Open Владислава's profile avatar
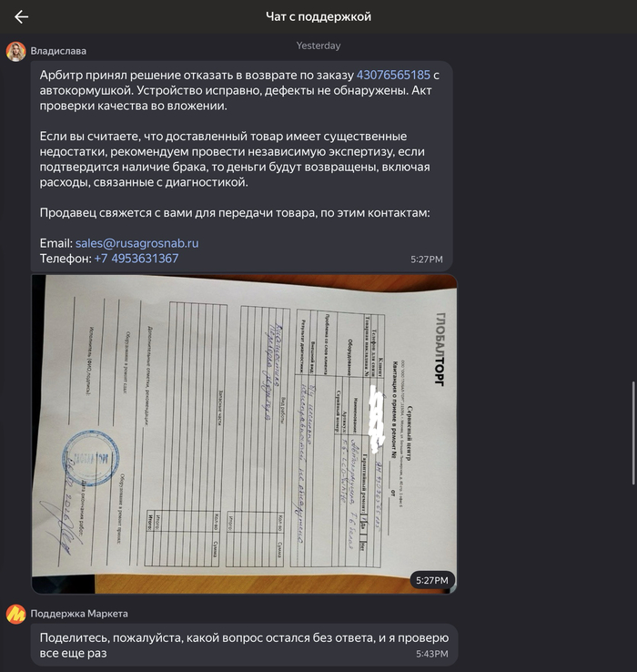Viewport: 637px width, 672px height. pos(15,51)
